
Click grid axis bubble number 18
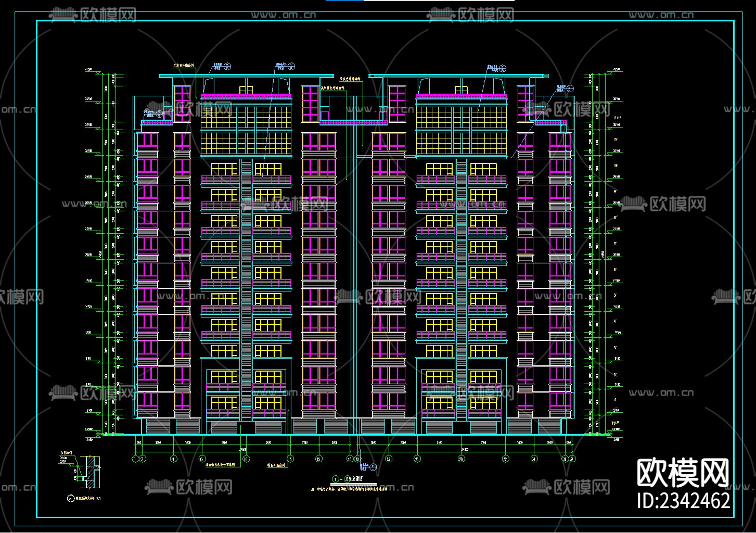(350, 459)
